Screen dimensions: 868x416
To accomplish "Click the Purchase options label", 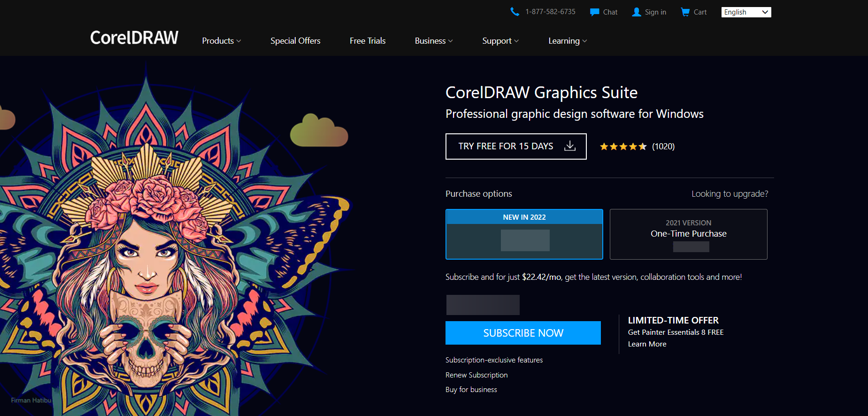I will (479, 193).
